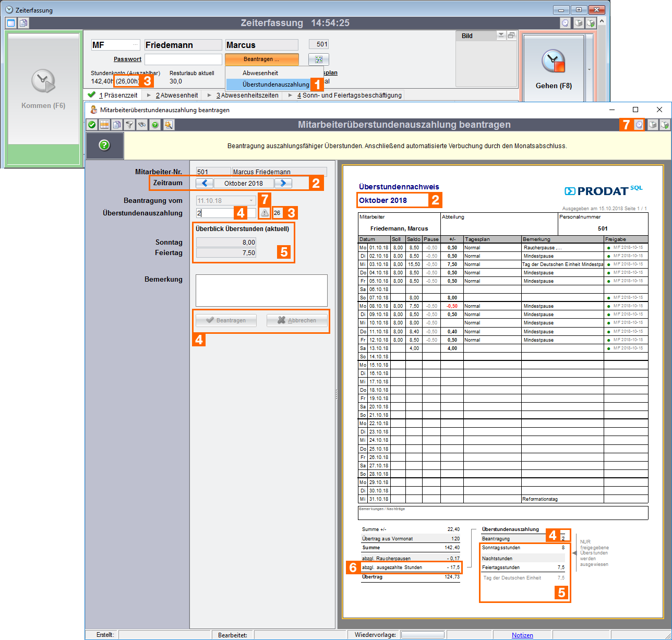The height and width of the screenshot is (640, 672).
Task: Click the Marcus first name field
Action: point(262,45)
